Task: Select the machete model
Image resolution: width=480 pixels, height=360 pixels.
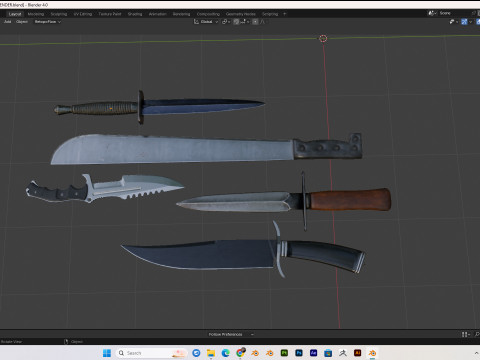Action: pyautogui.click(x=207, y=149)
